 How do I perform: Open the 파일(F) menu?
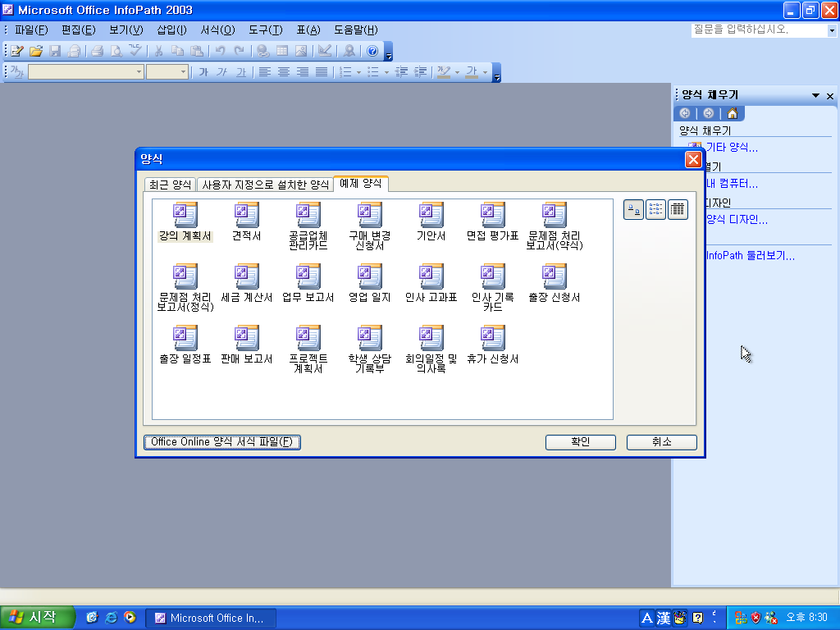[x=31, y=30]
